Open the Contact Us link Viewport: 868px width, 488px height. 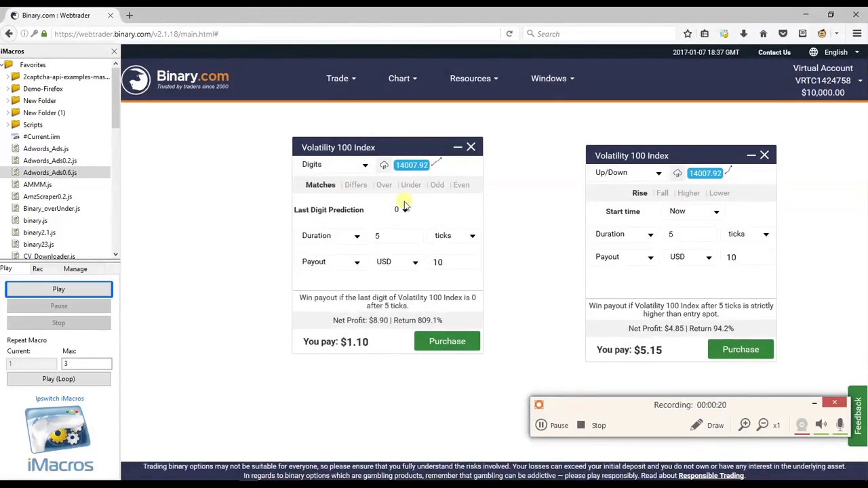pos(774,52)
